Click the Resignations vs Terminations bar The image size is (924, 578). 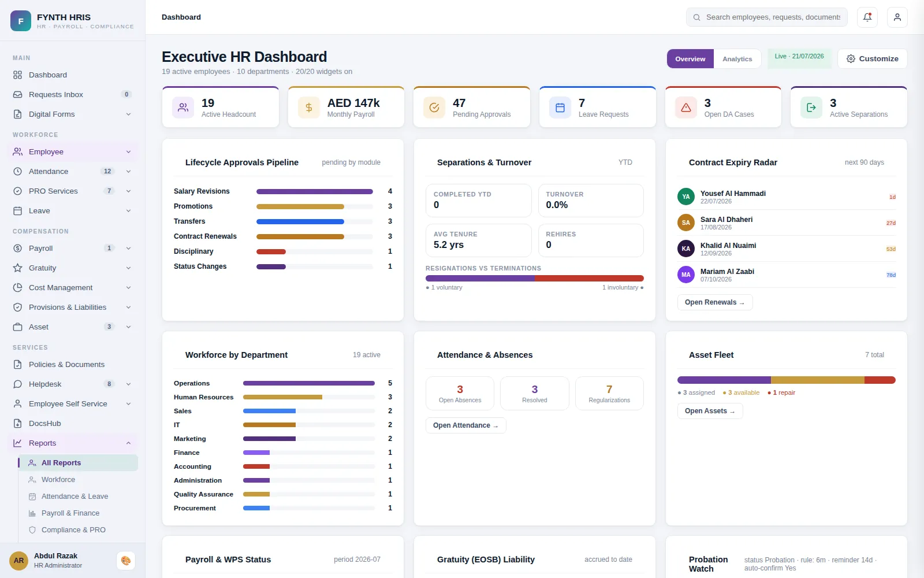[534, 279]
